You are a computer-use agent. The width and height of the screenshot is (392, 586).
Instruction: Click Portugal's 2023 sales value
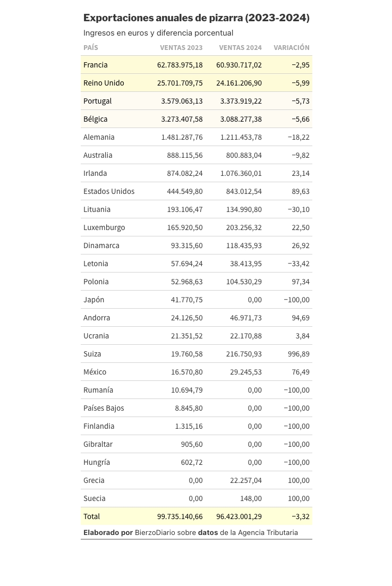(x=182, y=101)
